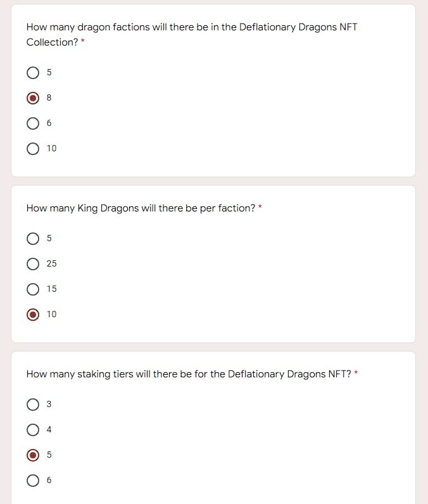
Task: Click the selected 5 staking tiers radio
Action: coord(33,455)
